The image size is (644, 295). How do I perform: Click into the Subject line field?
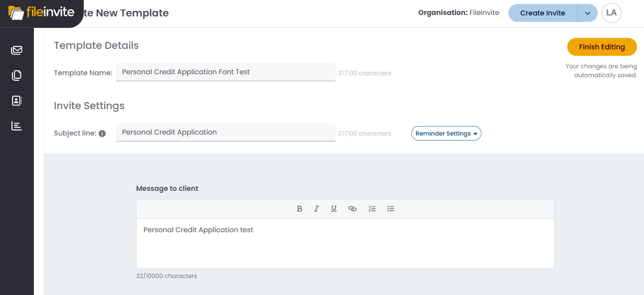[x=225, y=132]
